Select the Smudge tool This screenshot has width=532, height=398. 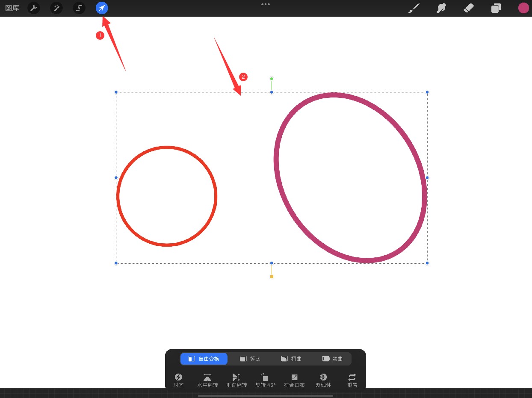tap(441, 8)
